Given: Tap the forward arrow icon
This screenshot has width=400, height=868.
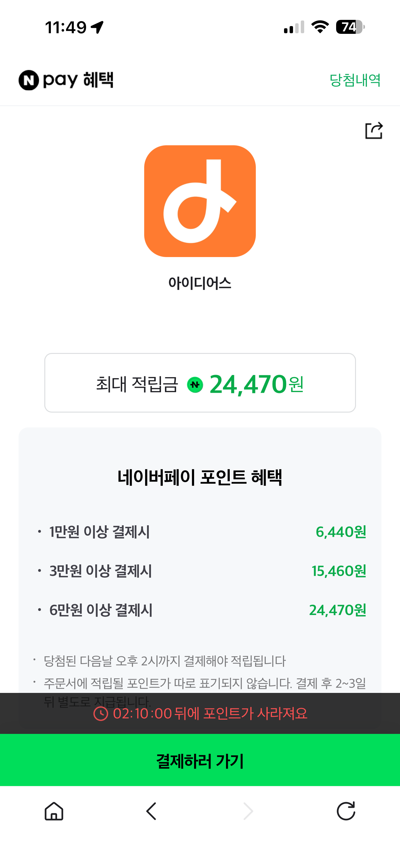Looking at the screenshot, I should click(248, 811).
